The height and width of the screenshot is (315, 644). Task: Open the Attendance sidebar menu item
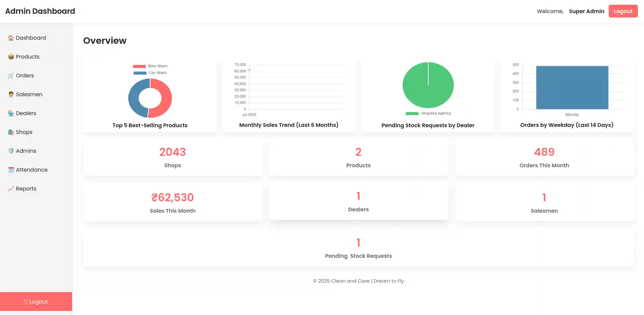[x=32, y=170]
